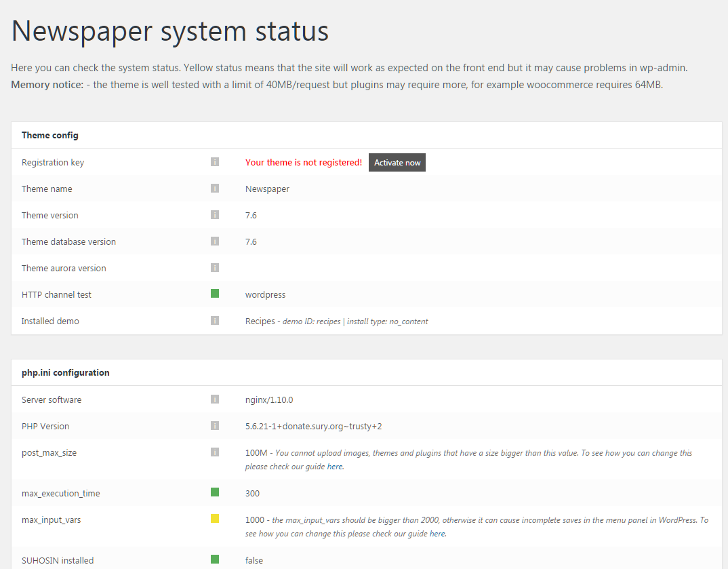This screenshot has width=728, height=569.
Task: Click the '300' max_execution_time value
Action: tap(252, 493)
